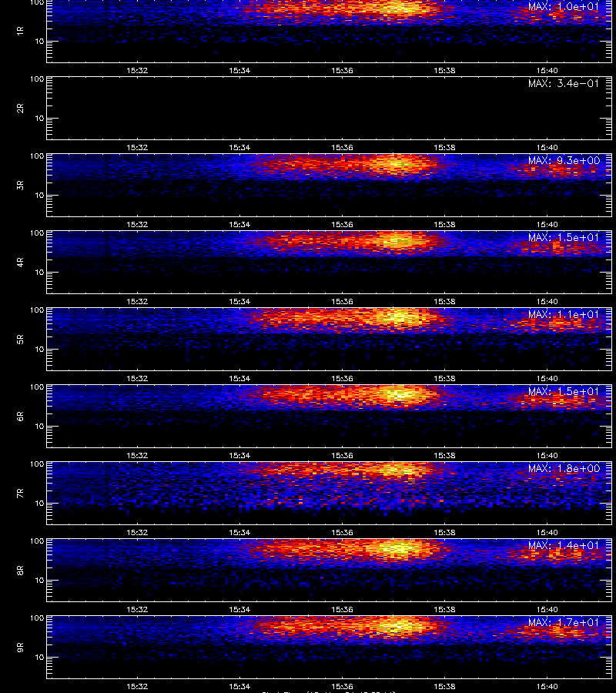Select the "1R" y-axis panel label
The image size is (616, 693).
20,31
